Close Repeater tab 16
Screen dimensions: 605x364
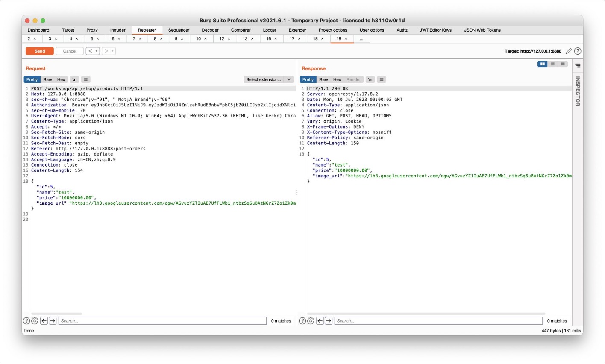pyautogui.click(x=276, y=39)
